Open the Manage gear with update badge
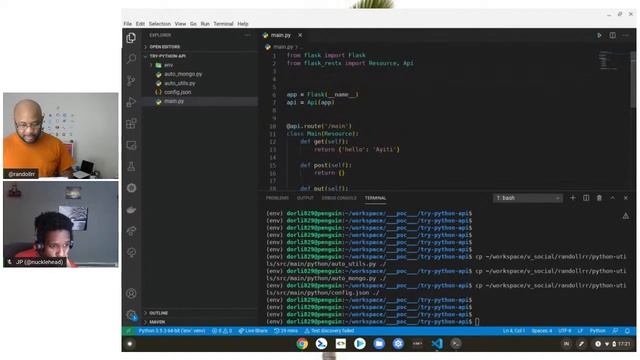 [131, 315]
